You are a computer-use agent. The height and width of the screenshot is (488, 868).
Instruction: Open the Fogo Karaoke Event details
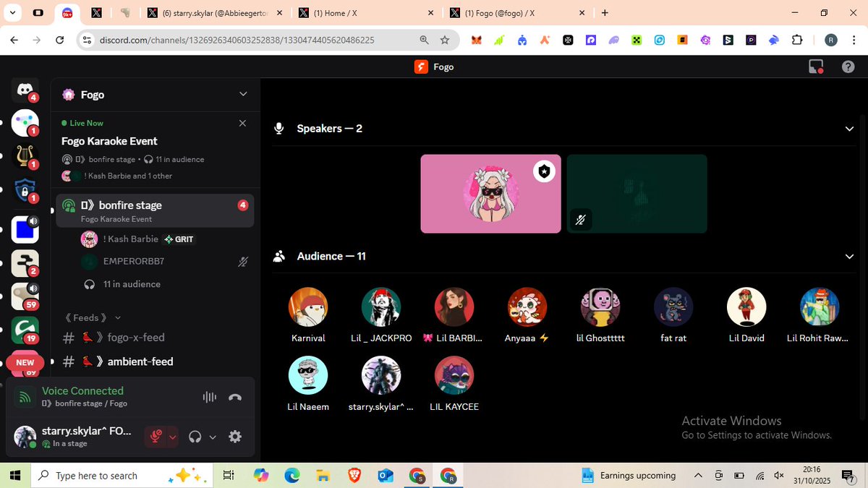click(x=109, y=141)
